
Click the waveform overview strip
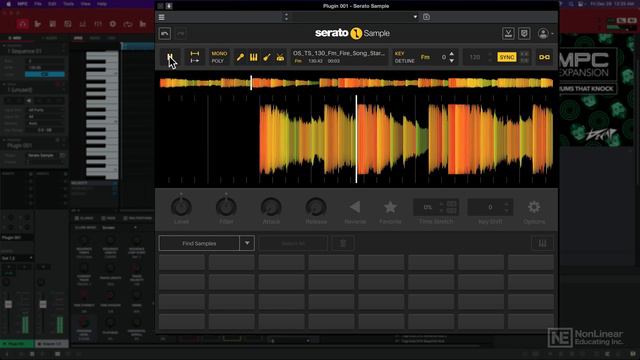(x=356, y=83)
